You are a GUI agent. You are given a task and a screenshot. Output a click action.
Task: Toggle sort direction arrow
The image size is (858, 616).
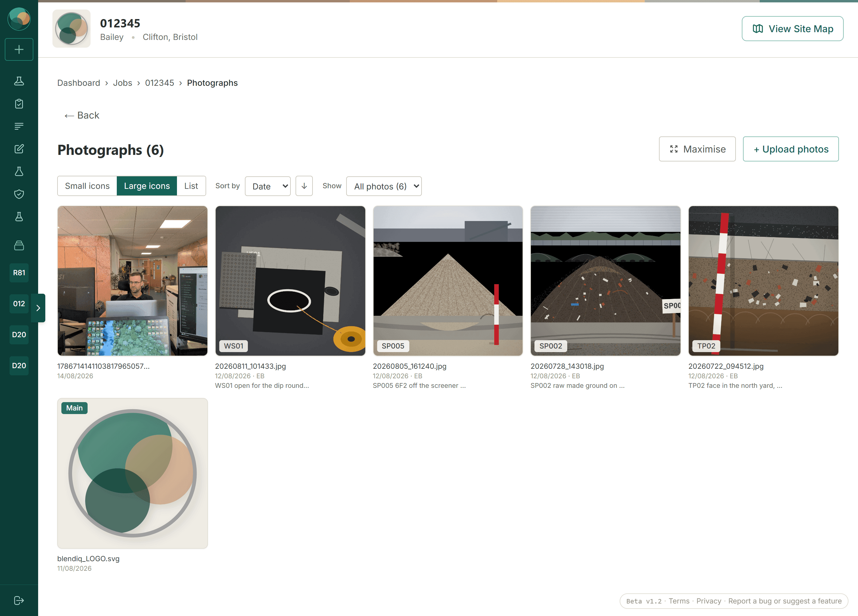point(304,186)
